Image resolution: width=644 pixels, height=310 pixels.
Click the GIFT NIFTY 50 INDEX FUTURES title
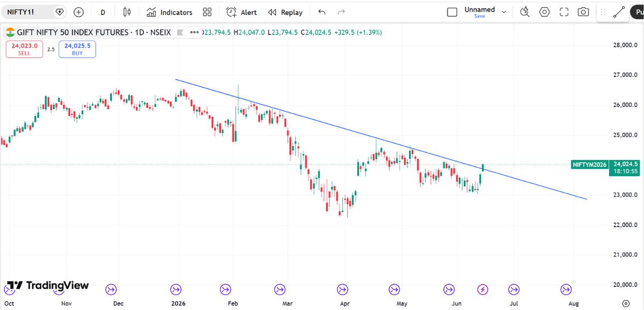[73, 32]
